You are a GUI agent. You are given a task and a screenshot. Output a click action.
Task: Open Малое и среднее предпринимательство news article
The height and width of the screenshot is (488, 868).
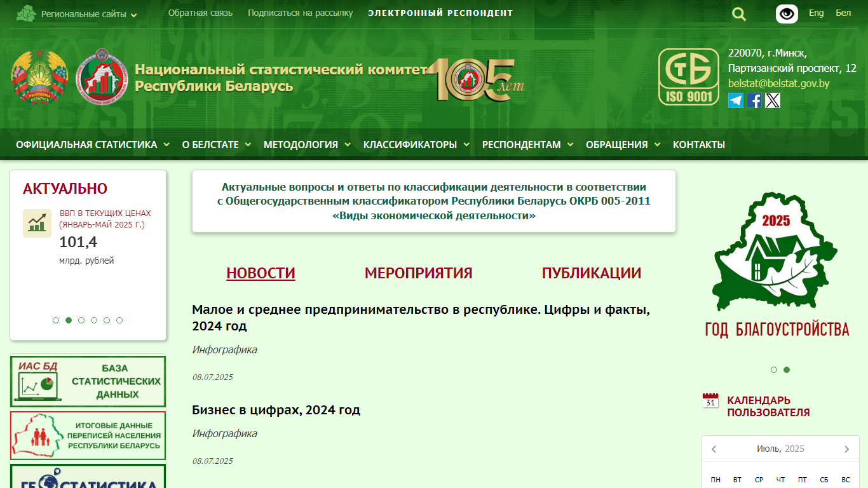point(421,318)
